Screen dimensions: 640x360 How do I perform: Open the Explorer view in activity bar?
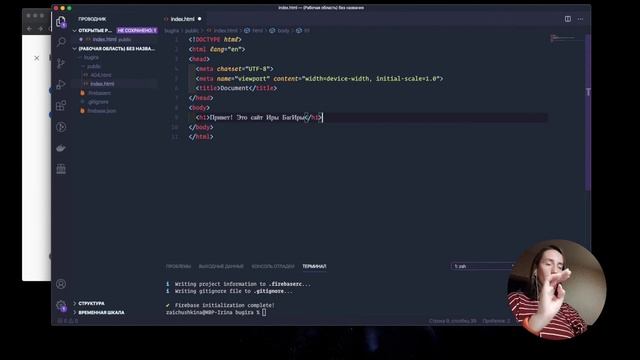point(61,21)
